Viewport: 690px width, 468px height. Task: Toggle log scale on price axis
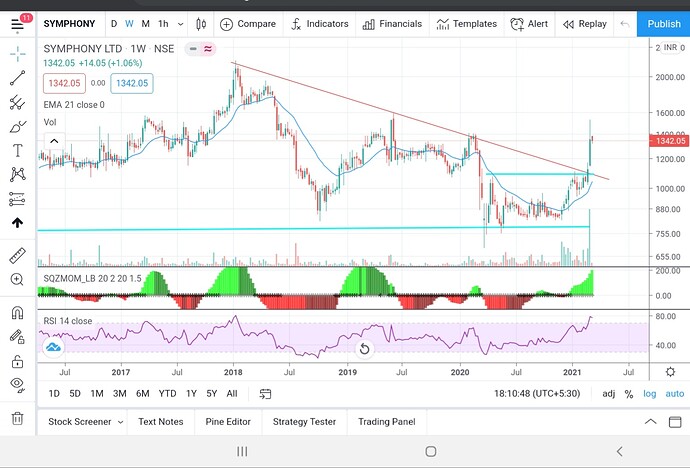pyautogui.click(x=651, y=393)
